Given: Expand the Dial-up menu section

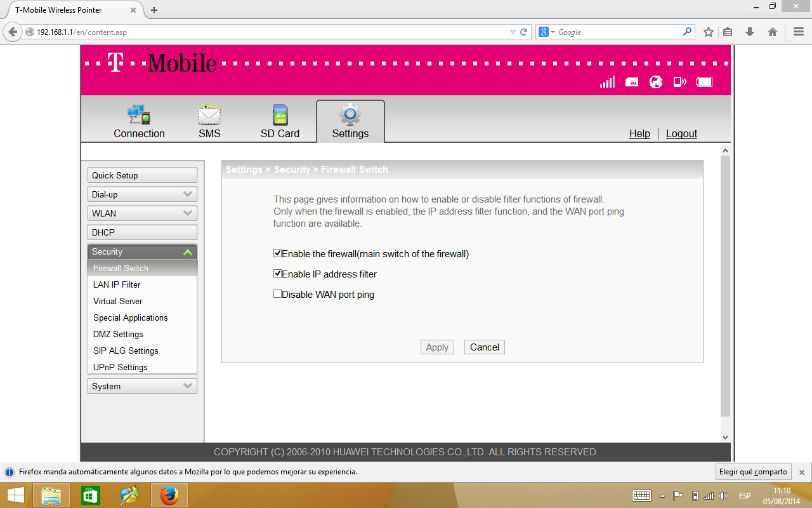Looking at the screenshot, I should coord(142,194).
